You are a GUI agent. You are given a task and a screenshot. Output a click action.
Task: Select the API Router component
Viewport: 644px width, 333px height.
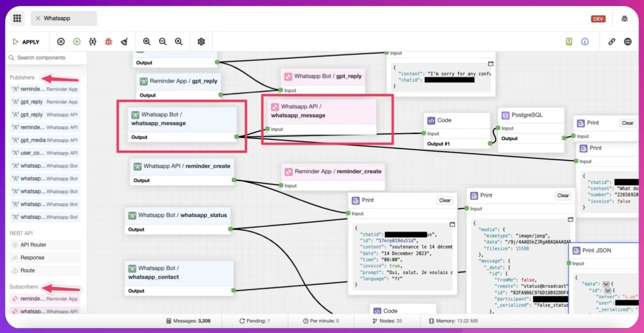[x=45, y=245]
